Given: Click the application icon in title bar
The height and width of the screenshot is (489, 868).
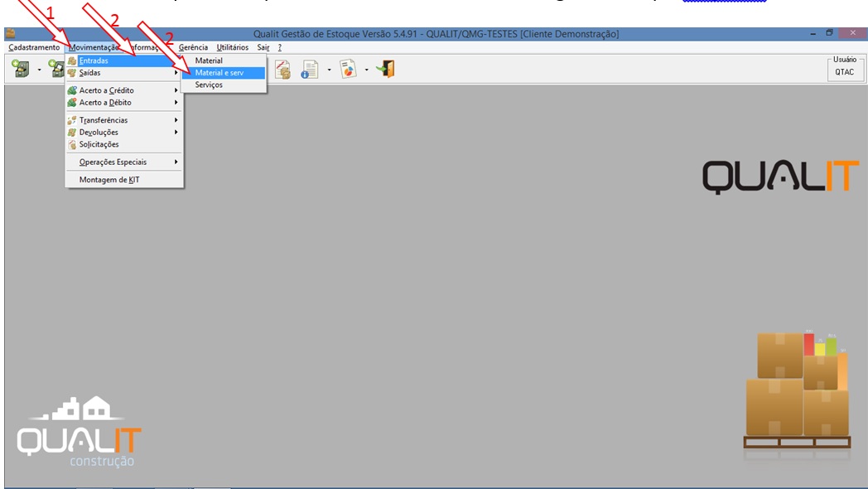Looking at the screenshot, I should click(10, 34).
